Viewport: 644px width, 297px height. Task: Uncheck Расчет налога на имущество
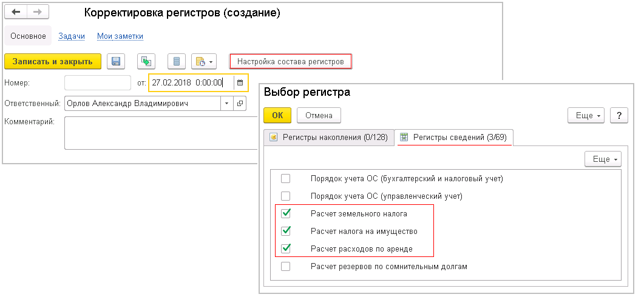(286, 231)
